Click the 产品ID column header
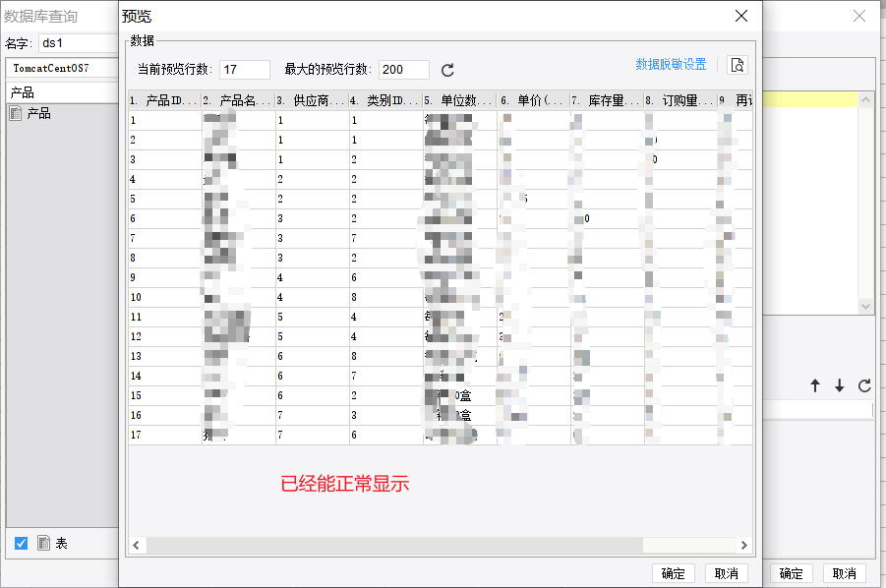Viewport: 886px width, 588px height. [x=165, y=100]
